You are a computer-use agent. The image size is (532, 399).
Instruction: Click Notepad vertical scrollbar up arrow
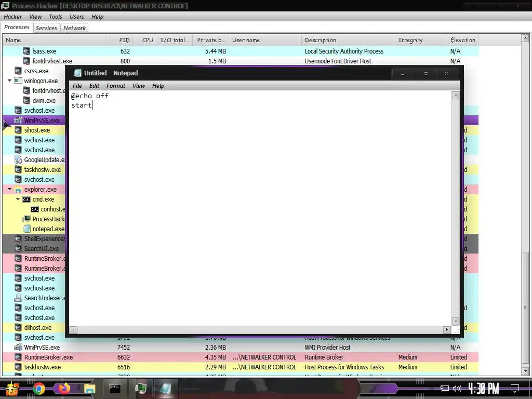point(456,96)
